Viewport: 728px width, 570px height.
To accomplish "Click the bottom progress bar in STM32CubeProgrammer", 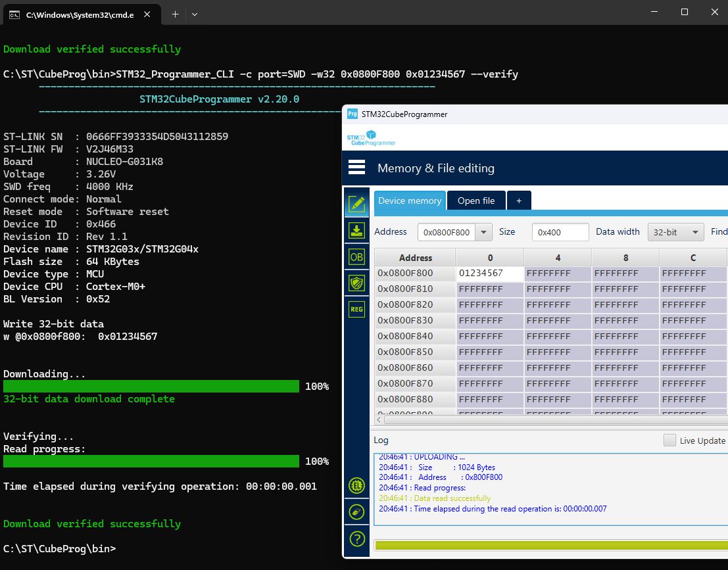I will pyautogui.click(x=551, y=545).
